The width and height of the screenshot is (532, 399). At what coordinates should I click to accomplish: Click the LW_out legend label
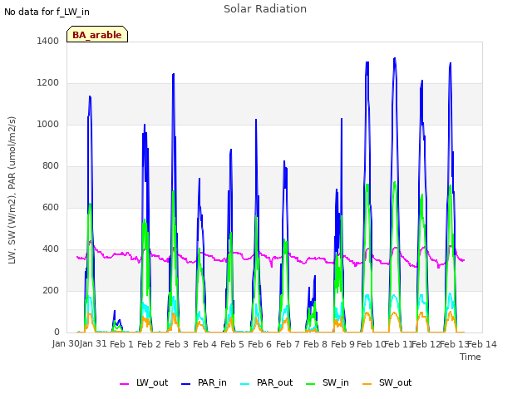tap(152, 382)
